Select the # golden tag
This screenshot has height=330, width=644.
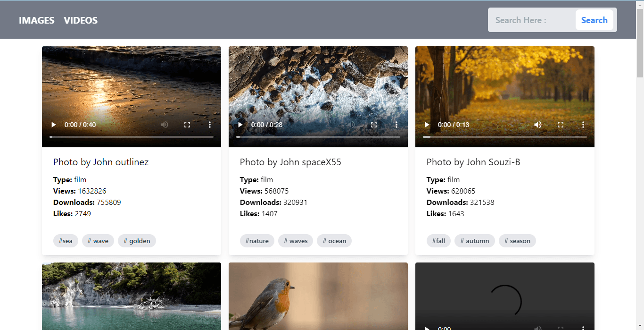(x=137, y=241)
